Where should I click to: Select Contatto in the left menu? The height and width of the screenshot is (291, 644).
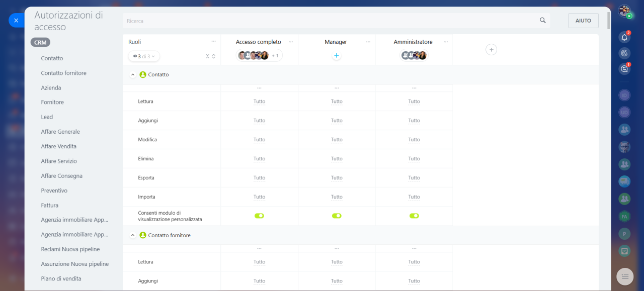click(x=52, y=58)
